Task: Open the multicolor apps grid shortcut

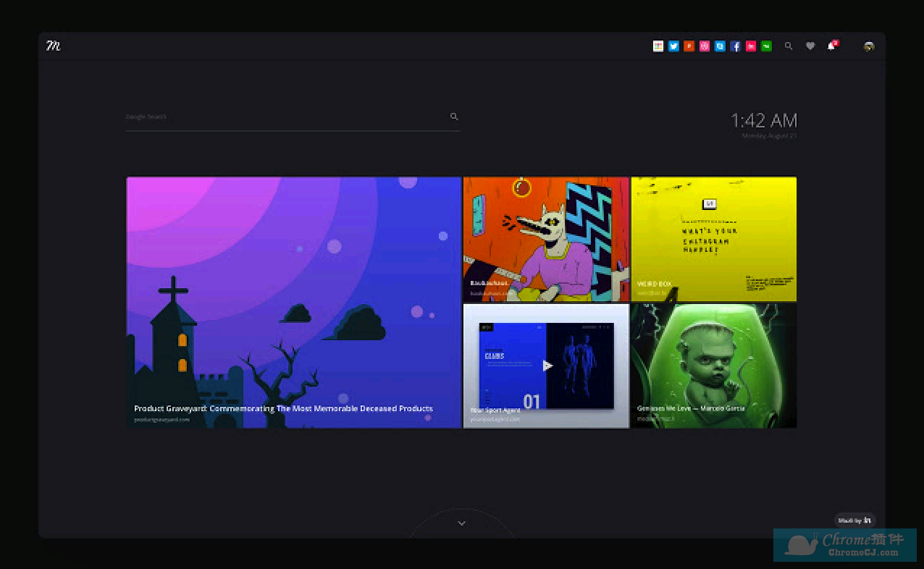Action: click(658, 46)
